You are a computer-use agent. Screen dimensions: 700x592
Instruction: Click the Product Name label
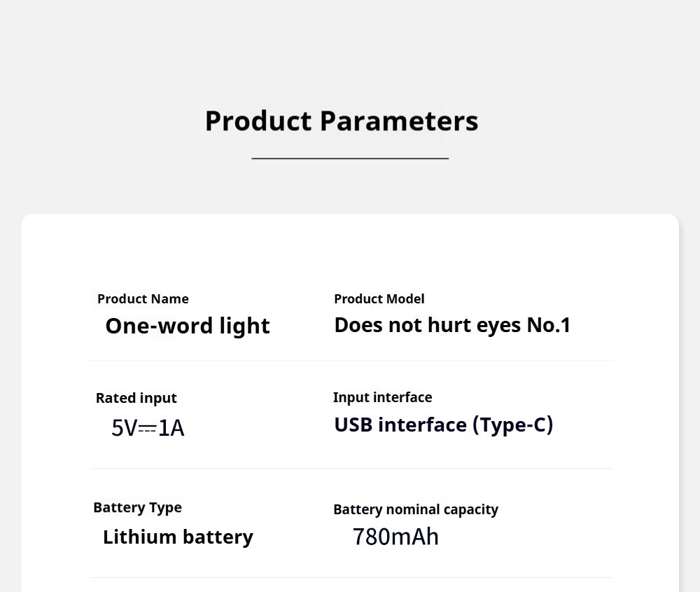[143, 299]
